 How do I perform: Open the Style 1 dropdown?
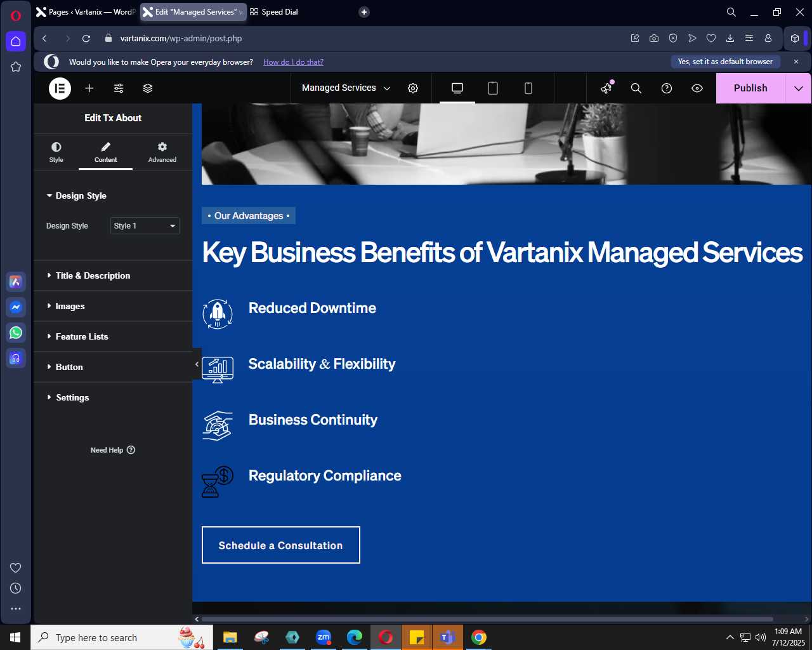(145, 226)
